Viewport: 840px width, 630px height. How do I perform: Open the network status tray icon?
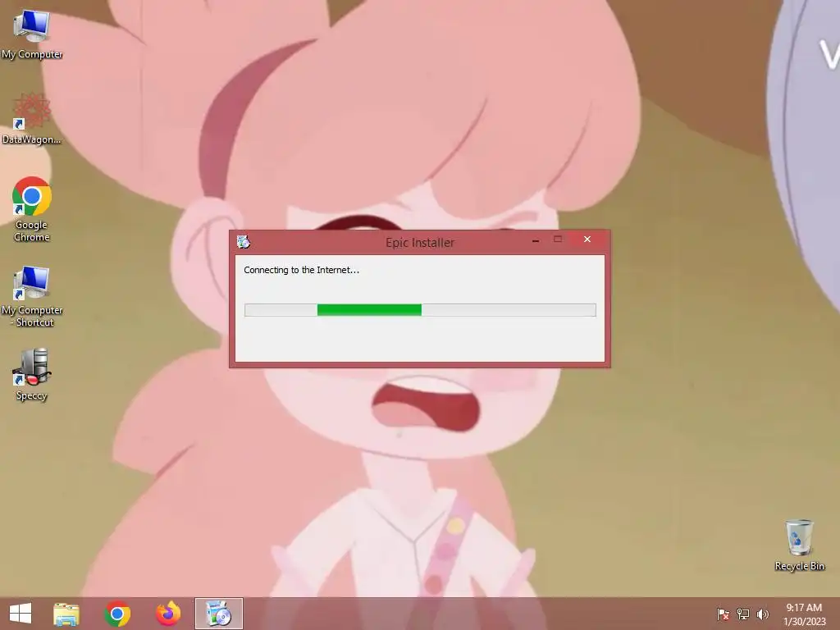coord(743,614)
